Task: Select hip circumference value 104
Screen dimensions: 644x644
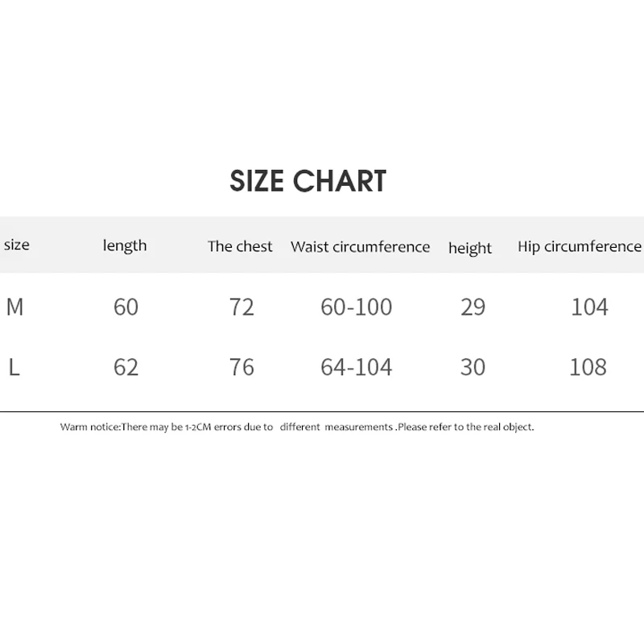Action: (589, 307)
